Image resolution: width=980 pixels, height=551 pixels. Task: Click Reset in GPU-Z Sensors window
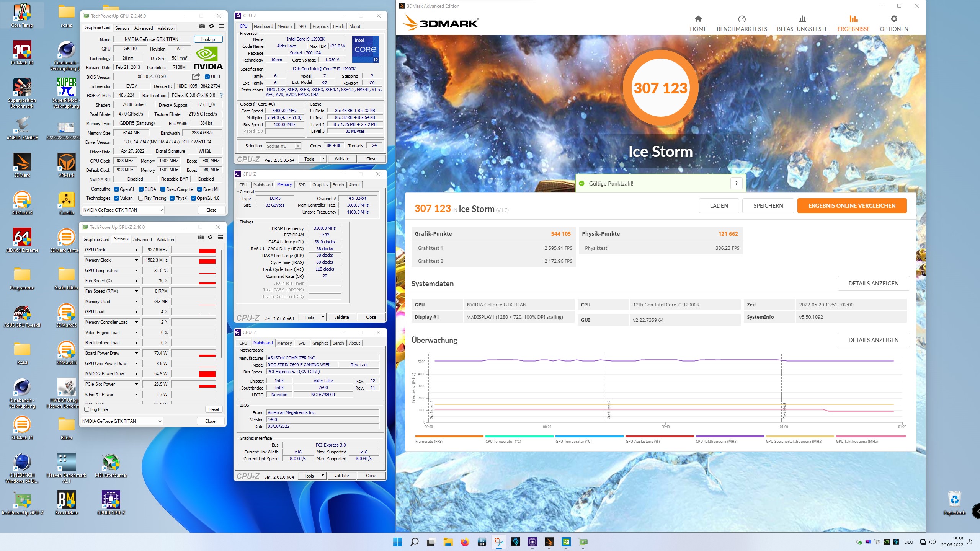click(214, 409)
